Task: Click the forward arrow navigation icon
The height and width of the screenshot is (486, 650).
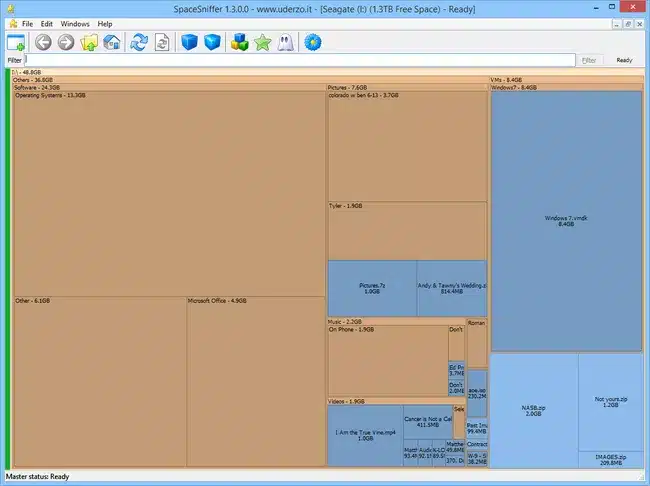Action: (x=66, y=42)
